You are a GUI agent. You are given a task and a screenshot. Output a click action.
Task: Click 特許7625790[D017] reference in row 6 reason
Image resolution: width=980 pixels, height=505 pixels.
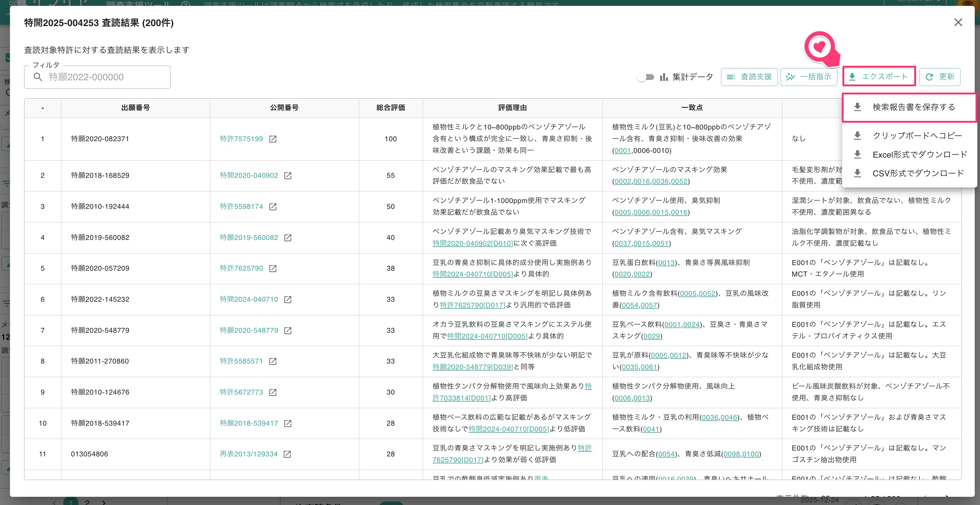[472, 305]
